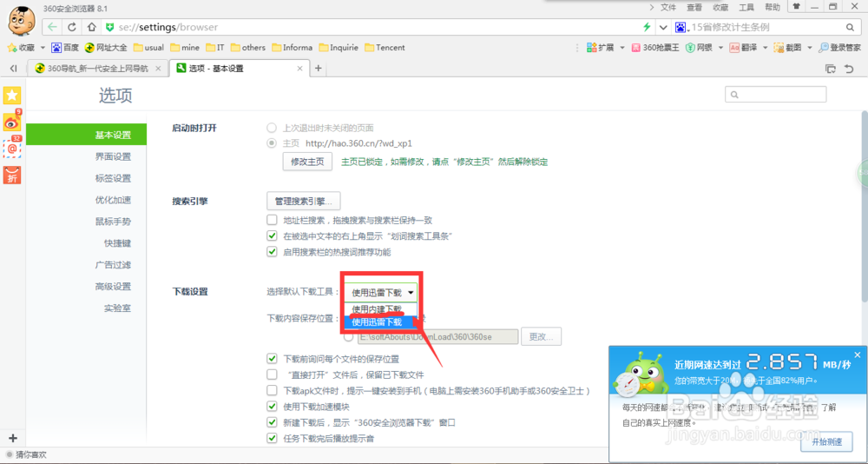868x464 pixels.
Task: Toggle 任务下载完后播放提示音 checkbox
Action: pos(272,439)
